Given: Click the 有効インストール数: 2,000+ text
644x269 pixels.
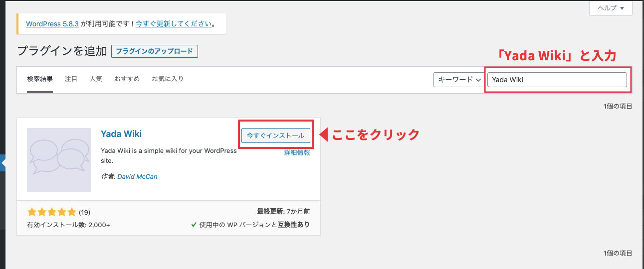Looking at the screenshot, I should pyautogui.click(x=68, y=225).
